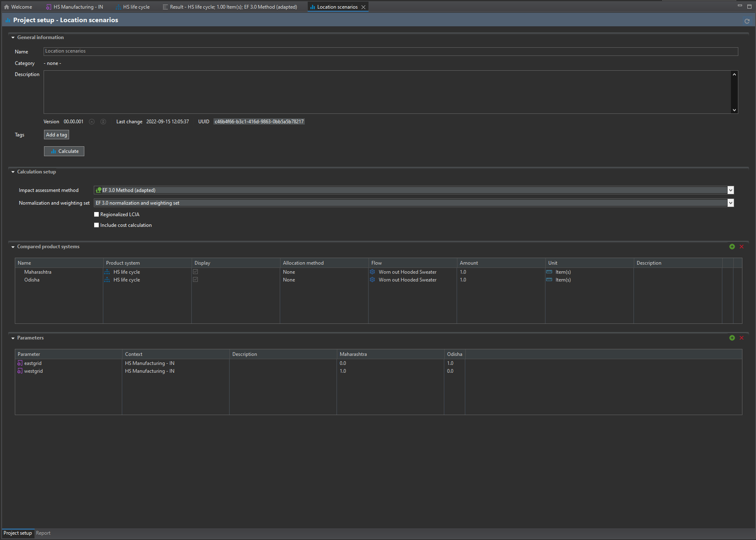This screenshot has width=756, height=540.
Task: Toggle Display checkbox for Odisha
Action: click(195, 280)
